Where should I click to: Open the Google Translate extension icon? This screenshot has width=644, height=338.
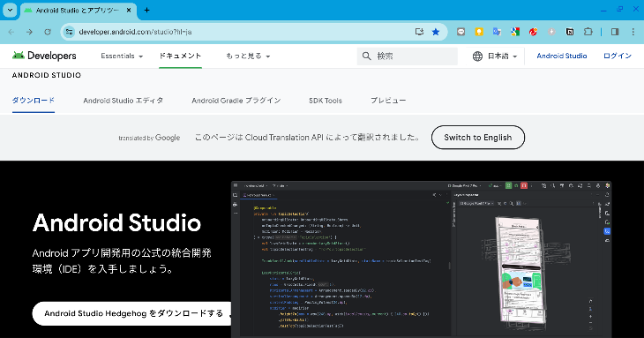pyautogui.click(x=497, y=32)
